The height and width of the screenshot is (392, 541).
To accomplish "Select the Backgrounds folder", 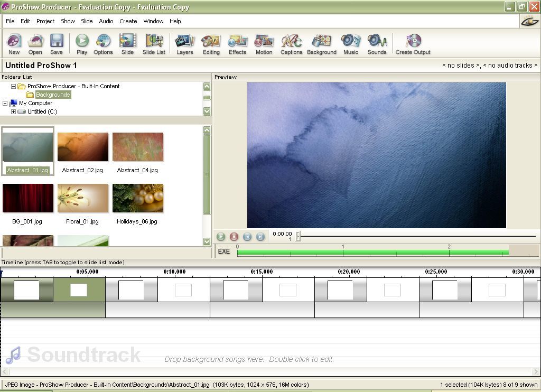I will click(53, 95).
